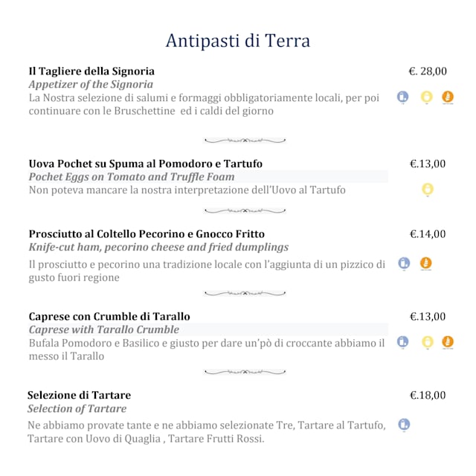
Task: Select the 'Caprese con Crumble di Tarallo' title
Action: 109,317
